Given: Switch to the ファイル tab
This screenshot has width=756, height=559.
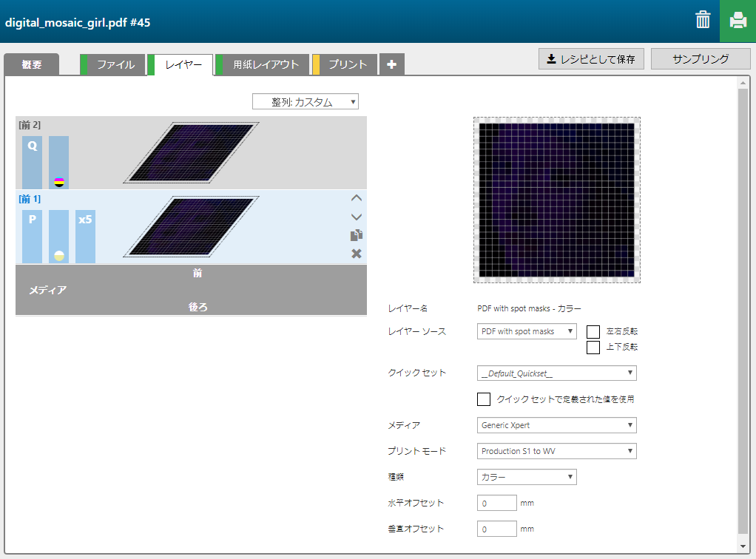Looking at the screenshot, I should tap(116, 65).
